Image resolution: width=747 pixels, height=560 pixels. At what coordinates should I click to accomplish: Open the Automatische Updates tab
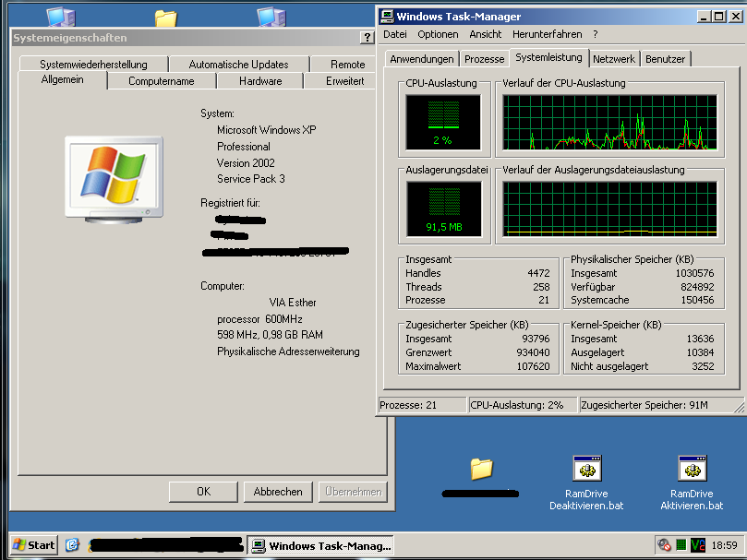point(238,65)
